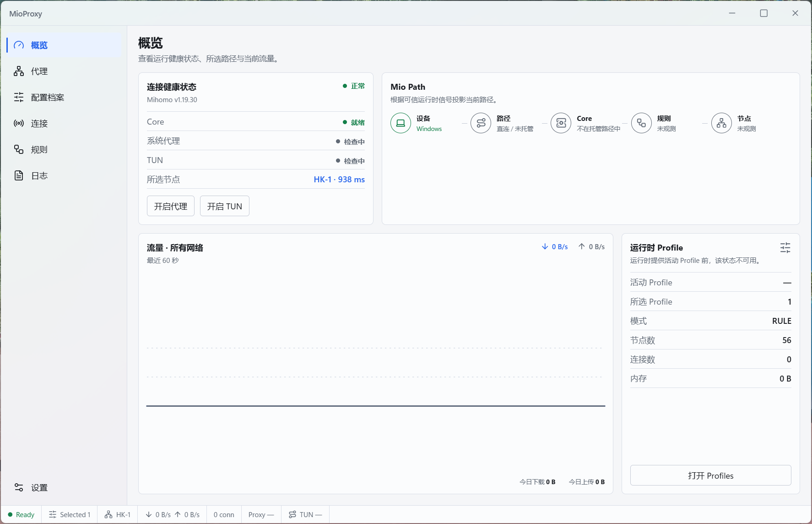812x524 pixels.
Task: Click status bar upload arrow icon
Action: (x=178, y=514)
